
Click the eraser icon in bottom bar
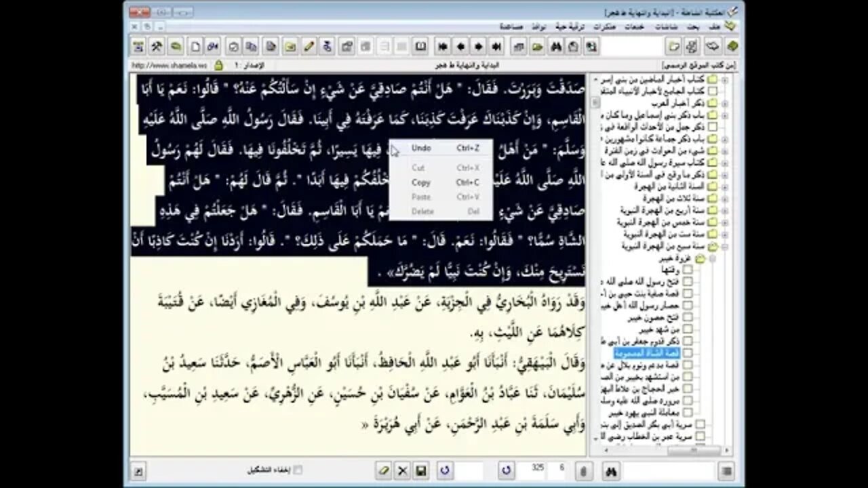pos(384,470)
